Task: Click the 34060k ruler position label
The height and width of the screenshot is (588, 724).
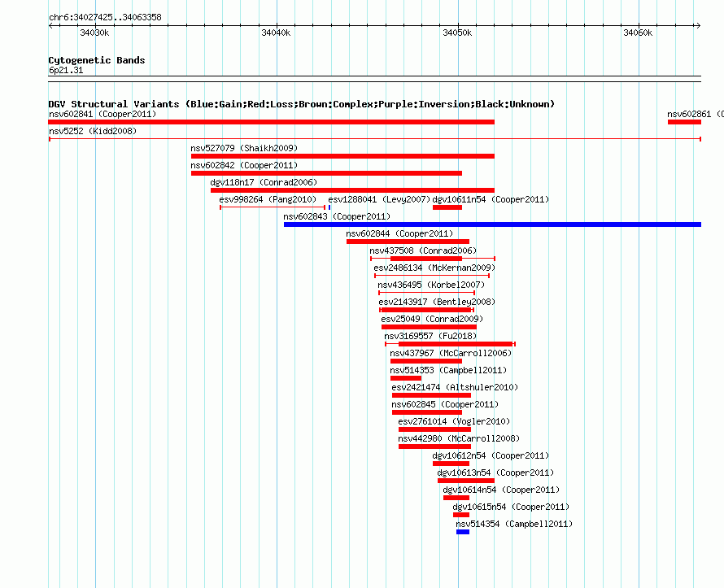Action: click(638, 33)
